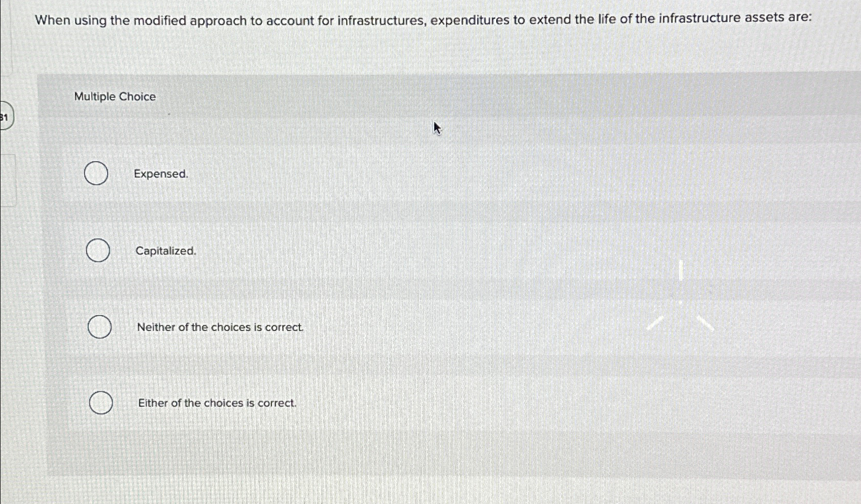Pick the second answer's circular selector
Image resolution: width=861 pixels, height=504 pixels.
[x=97, y=251]
